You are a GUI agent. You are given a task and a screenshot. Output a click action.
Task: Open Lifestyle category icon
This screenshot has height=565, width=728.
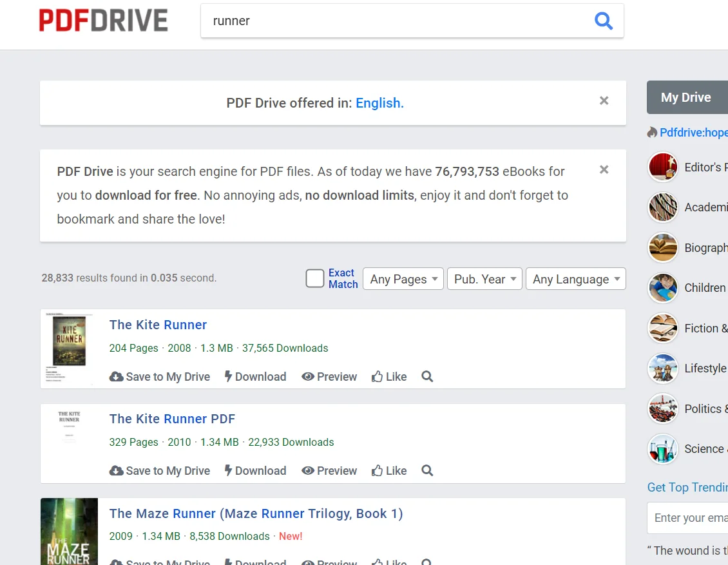663,368
